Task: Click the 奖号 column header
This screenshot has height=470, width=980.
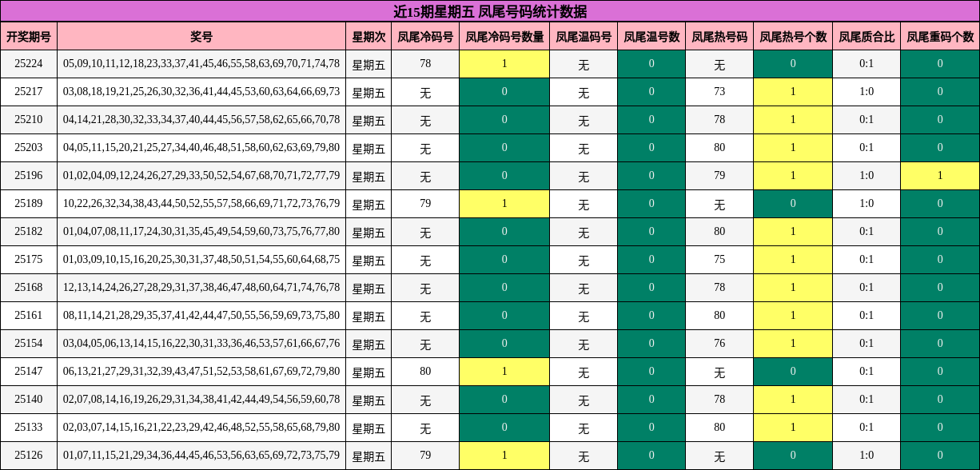Action: [x=201, y=36]
